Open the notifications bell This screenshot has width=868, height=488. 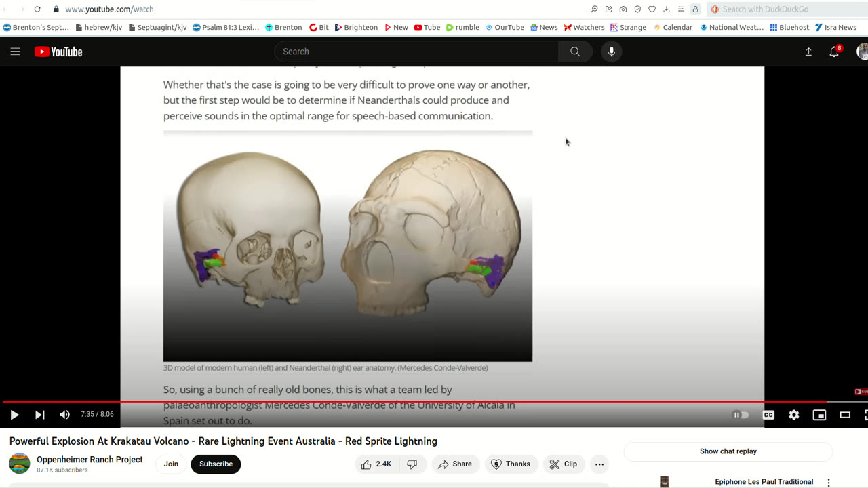834,52
